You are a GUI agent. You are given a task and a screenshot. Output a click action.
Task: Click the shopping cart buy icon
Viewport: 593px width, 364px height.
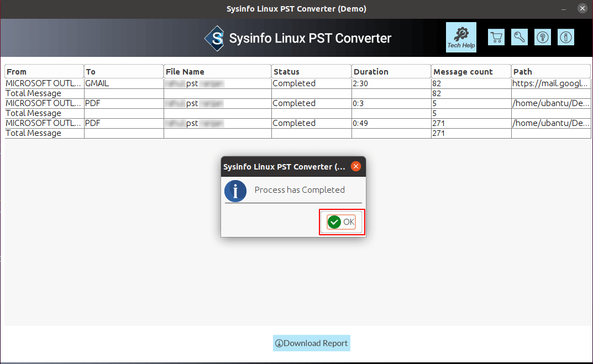point(496,37)
